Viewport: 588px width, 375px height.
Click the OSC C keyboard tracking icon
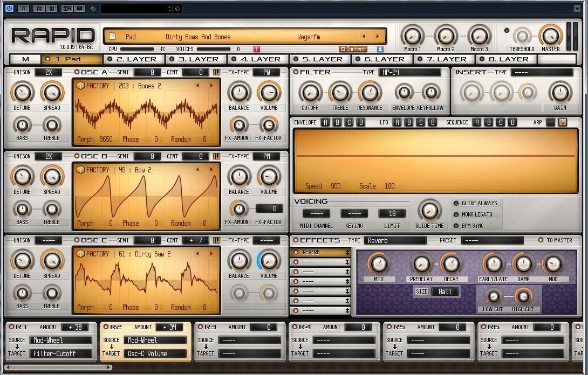coord(216,240)
